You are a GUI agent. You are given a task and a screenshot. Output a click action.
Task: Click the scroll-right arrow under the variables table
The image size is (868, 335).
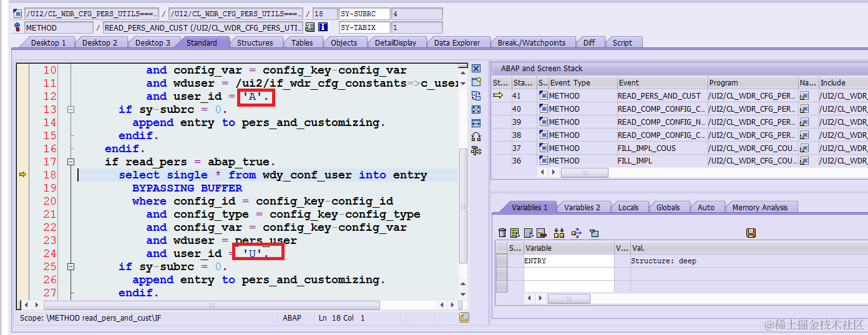click(540, 299)
